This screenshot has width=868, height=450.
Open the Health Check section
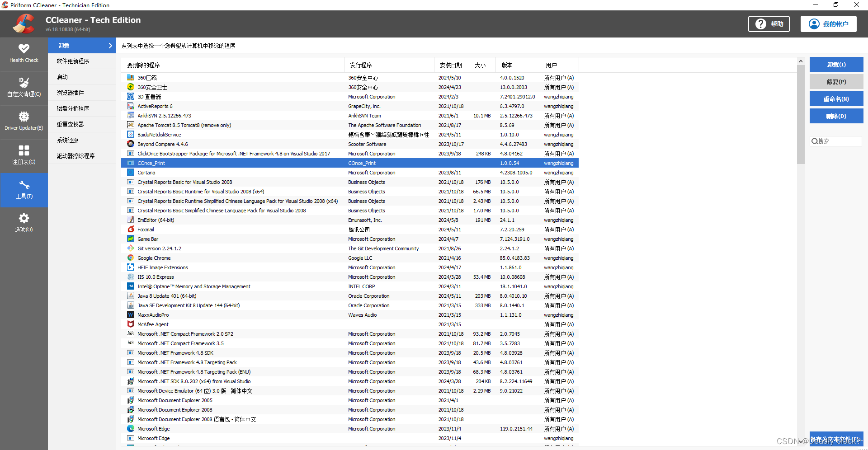pyautogui.click(x=24, y=54)
